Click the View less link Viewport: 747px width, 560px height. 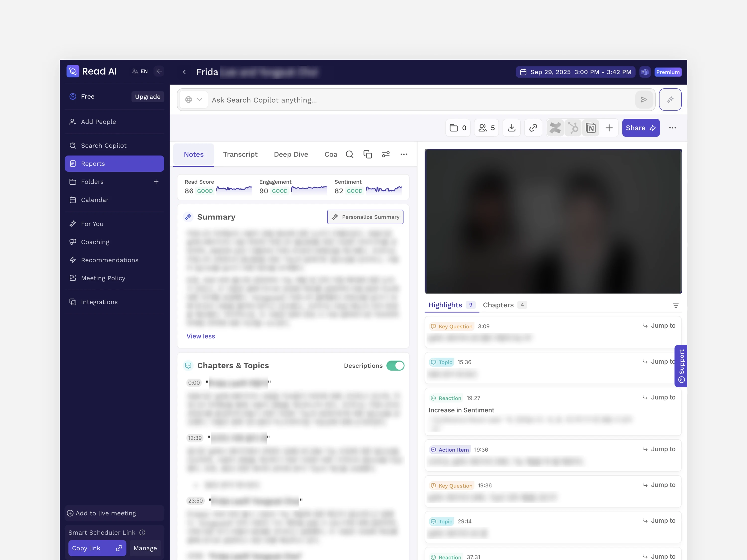click(x=201, y=336)
